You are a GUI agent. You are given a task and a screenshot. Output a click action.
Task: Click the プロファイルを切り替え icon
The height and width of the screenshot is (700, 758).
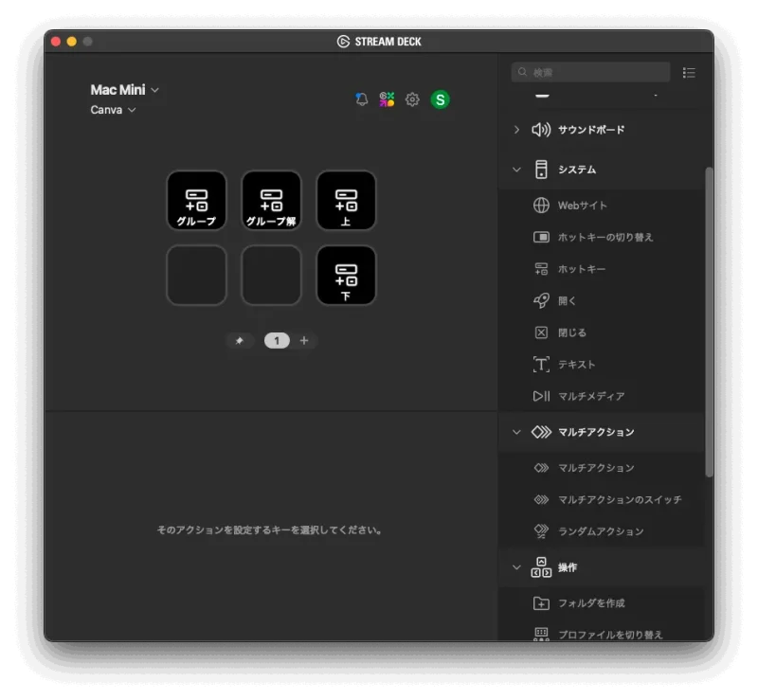[x=541, y=635]
